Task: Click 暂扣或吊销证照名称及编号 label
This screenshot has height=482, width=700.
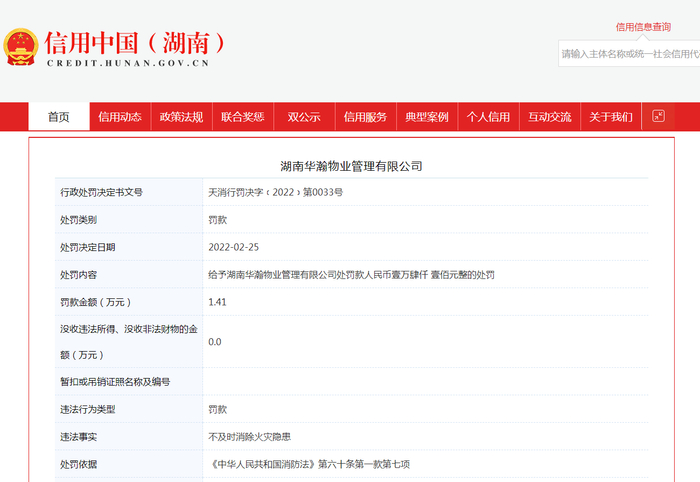Action: 115,382
